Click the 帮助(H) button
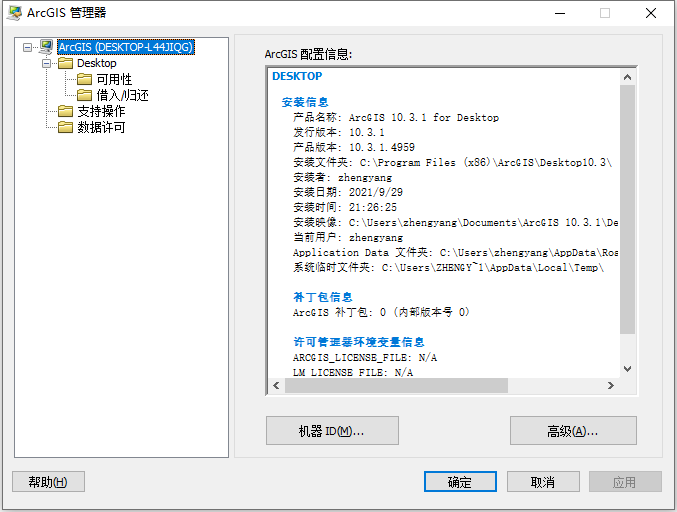Viewport: 677px width, 512px height. (48, 481)
